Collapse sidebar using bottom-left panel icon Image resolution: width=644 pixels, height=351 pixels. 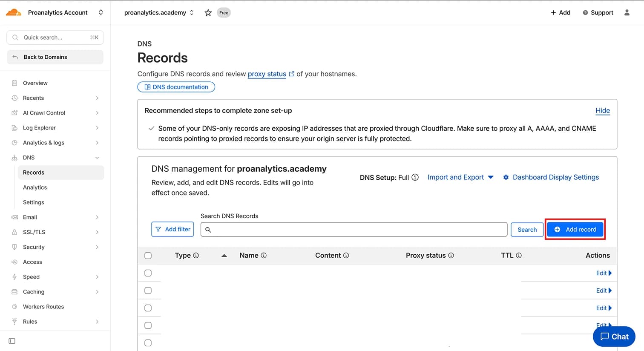click(12, 341)
